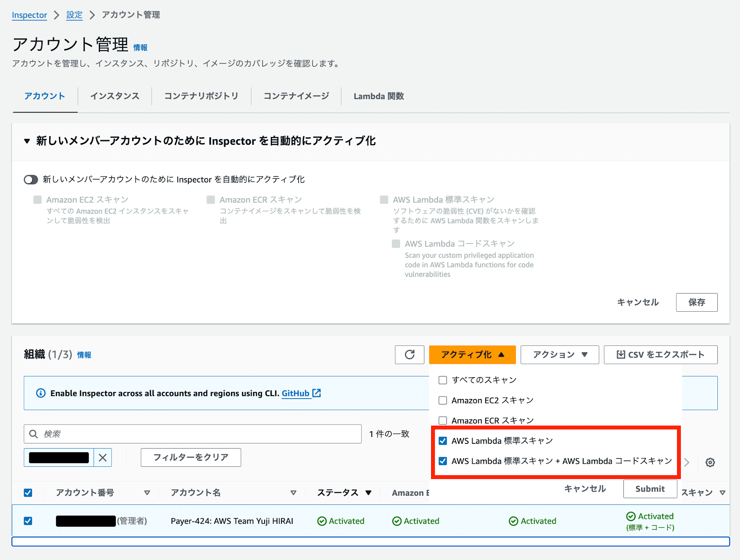Click Activated check icon in Status column
This screenshot has width=740, height=560.
click(322, 521)
